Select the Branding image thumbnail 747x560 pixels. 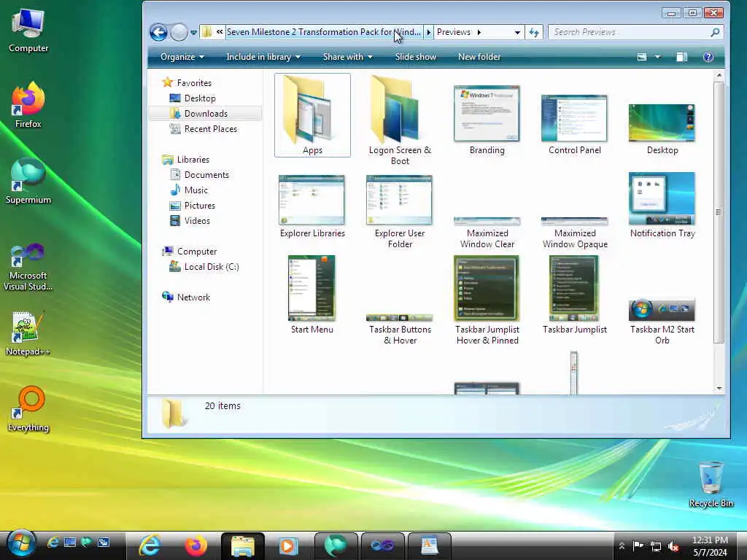tap(487, 120)
